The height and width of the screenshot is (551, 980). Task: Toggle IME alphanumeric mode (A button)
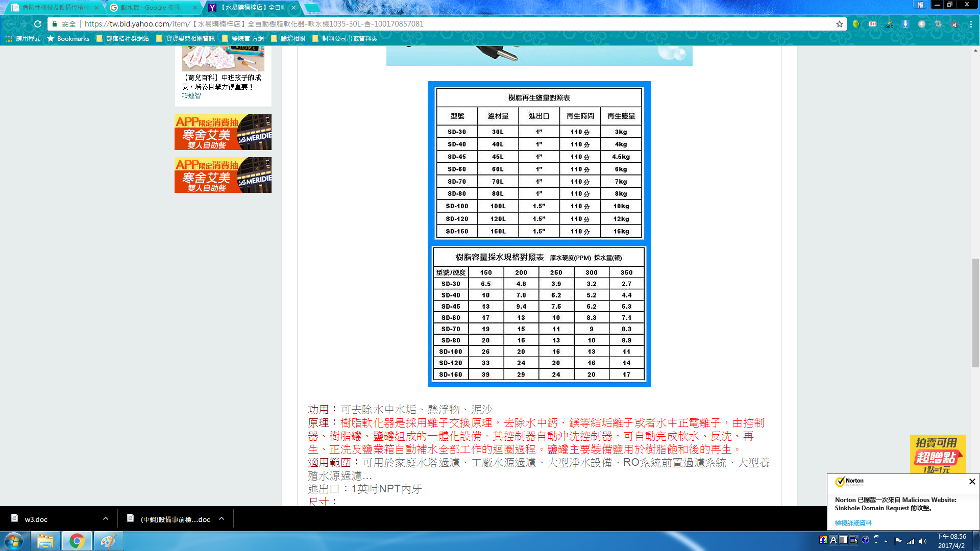833,540
